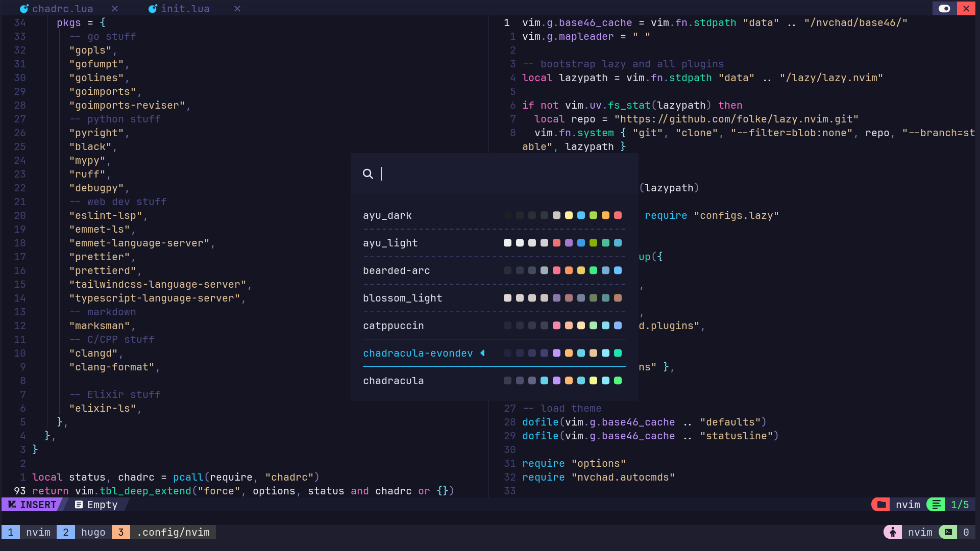980x551 pixels.
Task: Click the file icon beside Empty in statusline
Action: point(79,505)
